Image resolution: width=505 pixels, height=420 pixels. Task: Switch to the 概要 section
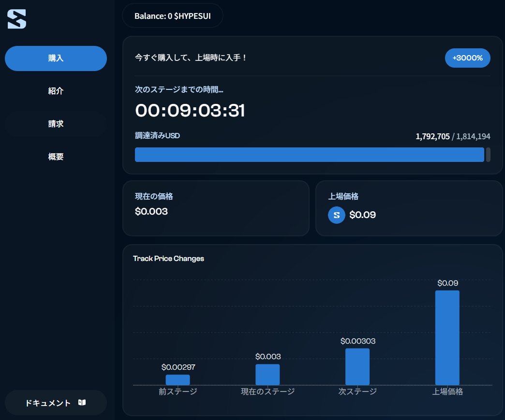56,157
